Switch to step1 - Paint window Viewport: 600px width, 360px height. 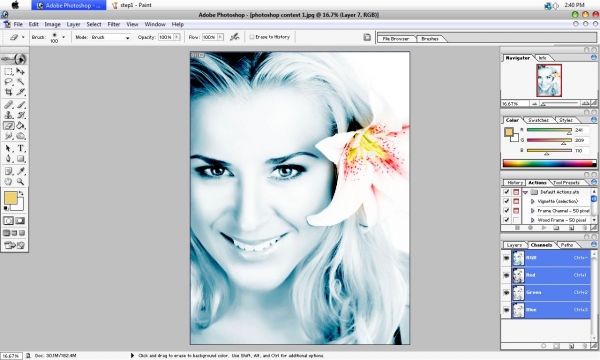(x=132, y=5)
